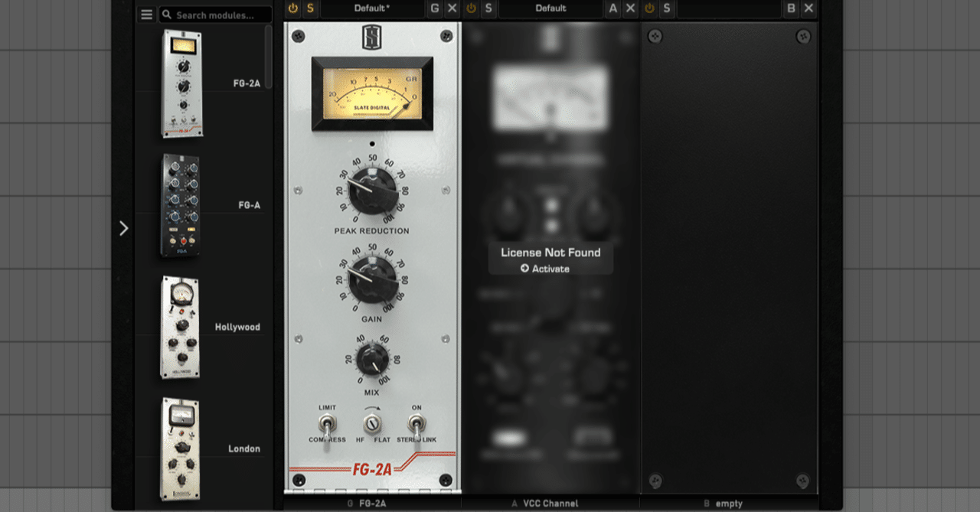Viewport: 980px width, 512px height.
Task: Click the Search modules input field
Action: 215,15
